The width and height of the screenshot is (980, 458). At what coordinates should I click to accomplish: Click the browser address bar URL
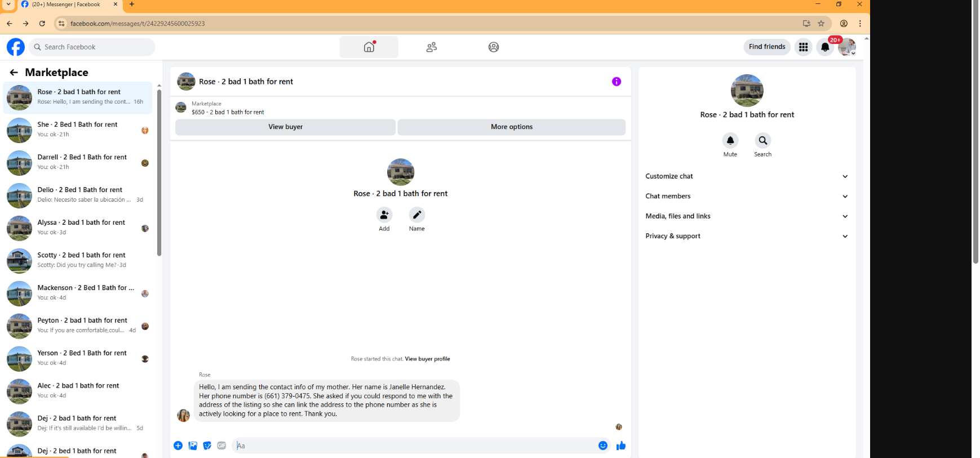tap(138, 24)
